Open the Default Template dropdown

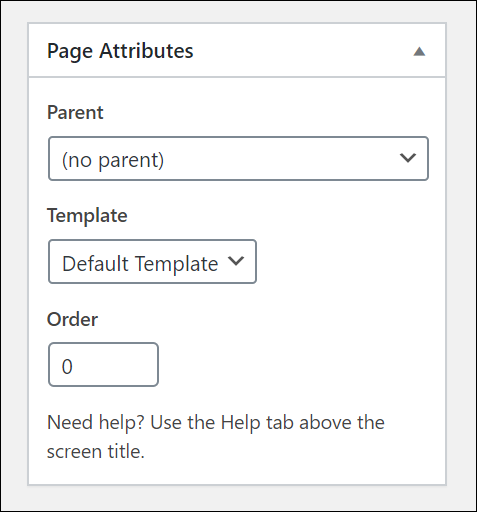click(x=152, y=262)
